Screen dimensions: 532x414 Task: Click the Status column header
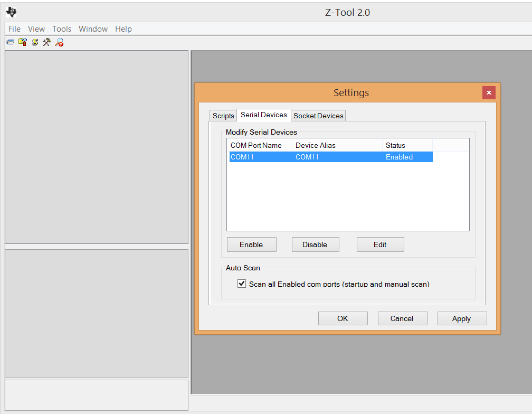click(x=407, y=145)
